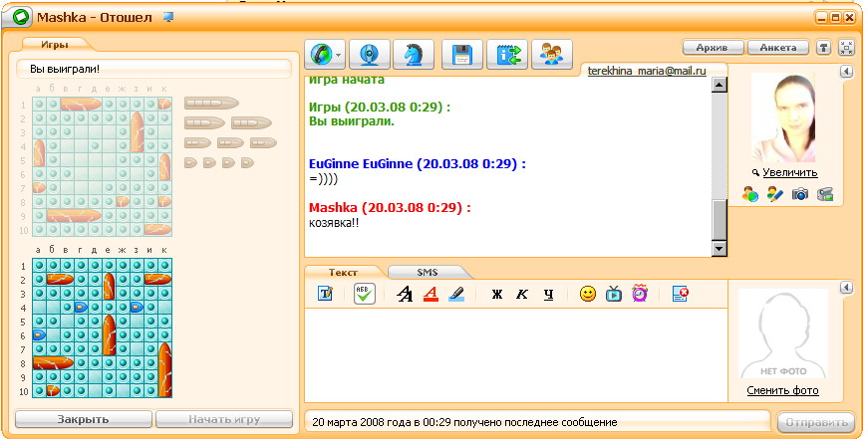Collapse your own photo panel
This screenshot has height=439, width=868.
[846, 288]
